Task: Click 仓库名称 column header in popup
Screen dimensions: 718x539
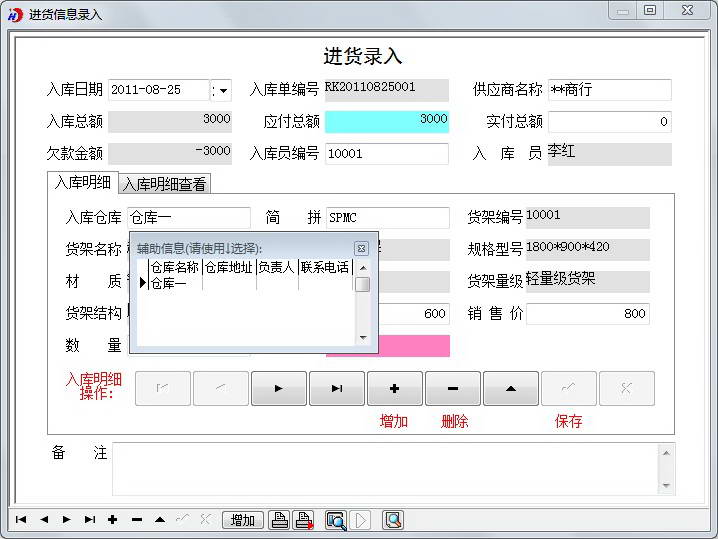Action: (175, 267)
